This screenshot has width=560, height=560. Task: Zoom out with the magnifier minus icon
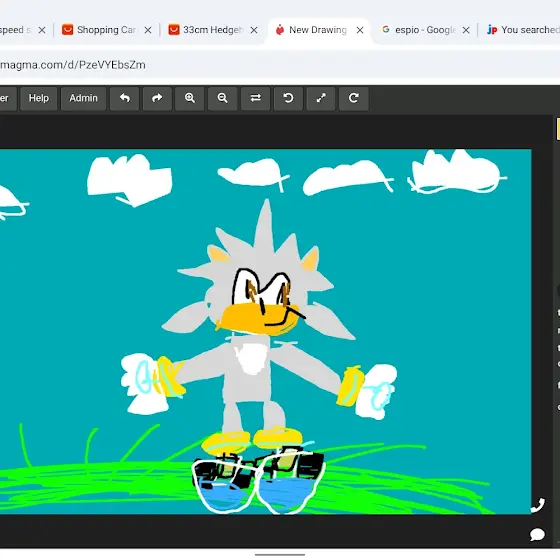tap(222, 98)
